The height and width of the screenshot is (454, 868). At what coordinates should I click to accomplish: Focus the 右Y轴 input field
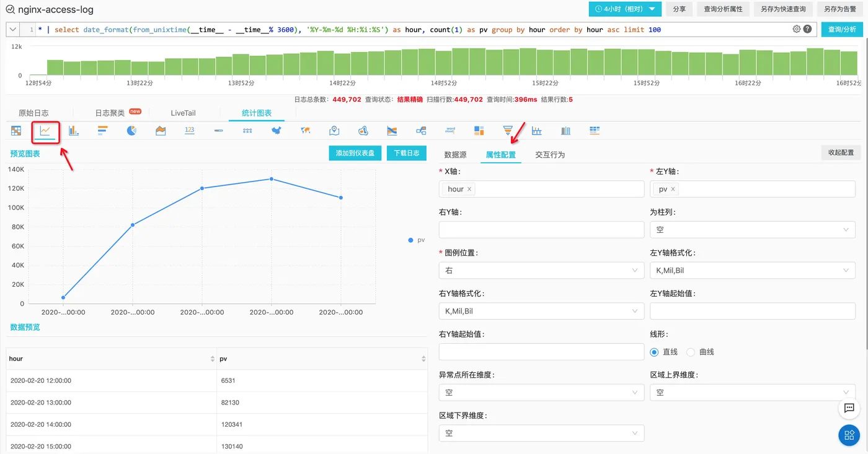pyautogui.click(x=541, y=229)
